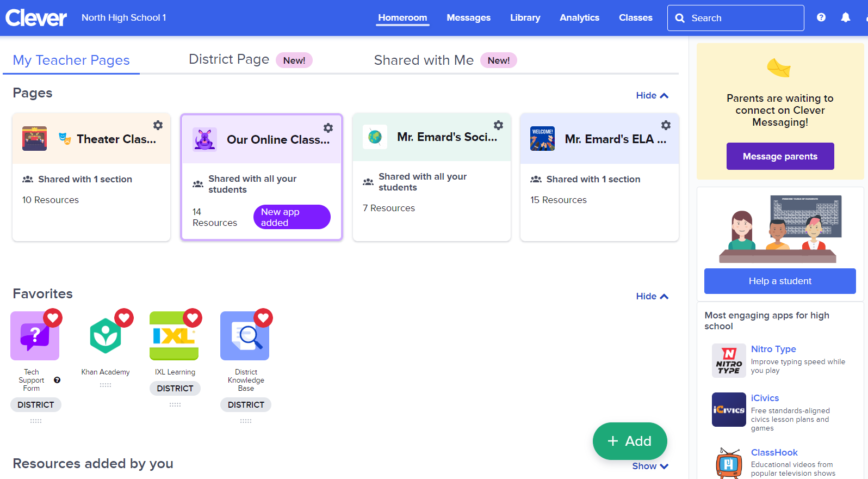Viewport: 868px width, 479px height.
Task: Hide the Favorites section
Action: pos(652,296)
